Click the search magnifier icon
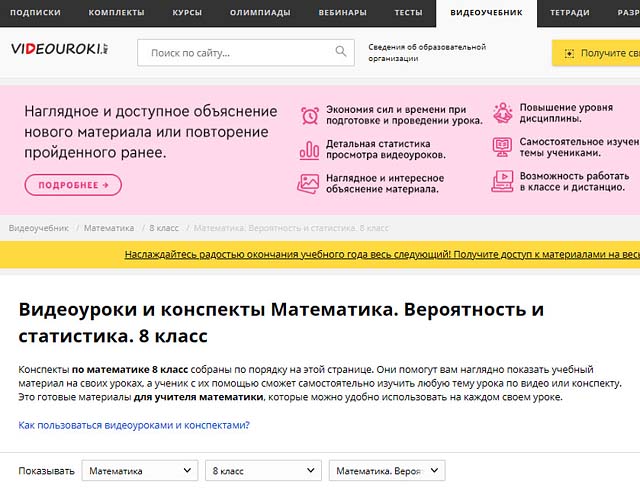Image resolution: width=640 pixels, height=488 pixels. coord(341,51)
